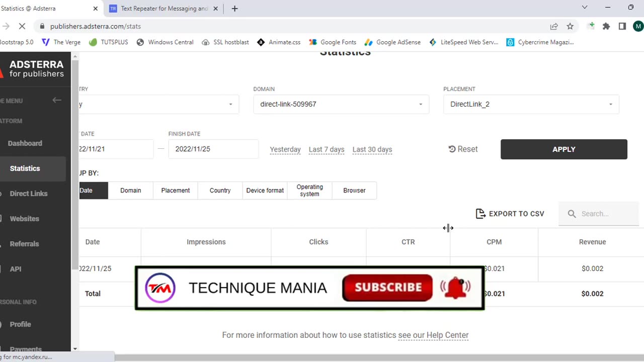
Task: Select the Yesterday date range
Action: (x=285, y=149)
